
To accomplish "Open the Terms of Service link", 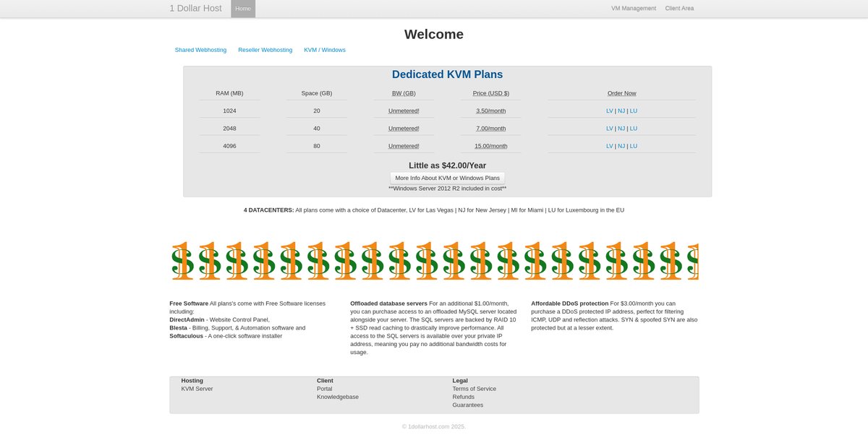I will (475, 389).
